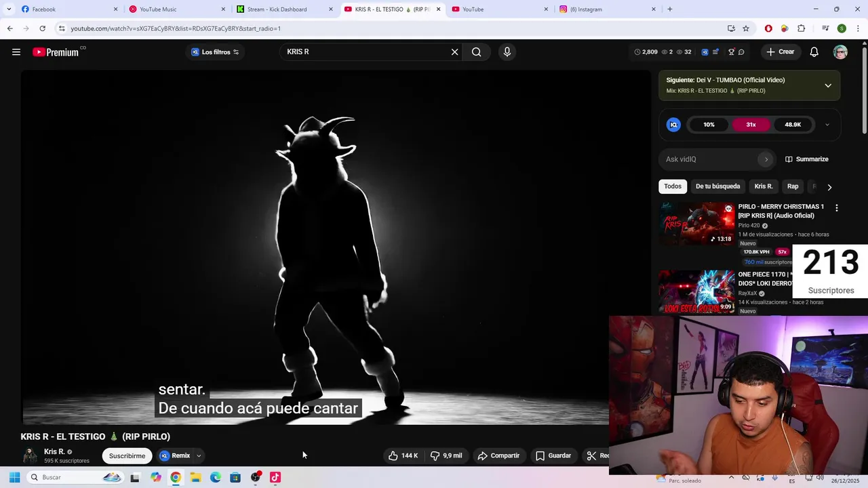Click the vidIQ Remix button
This screenshot has height=488, width=868.
[x=174, y=456]
